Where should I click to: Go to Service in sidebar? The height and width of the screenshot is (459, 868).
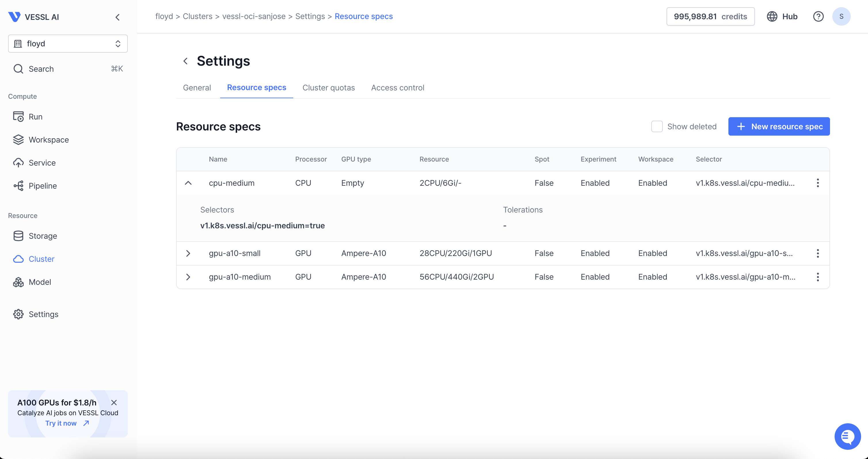(x=42, y=163)
